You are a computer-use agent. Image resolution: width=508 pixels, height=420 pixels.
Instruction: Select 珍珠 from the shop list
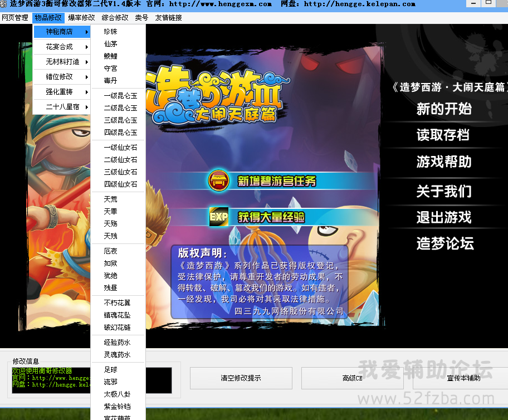118,31
